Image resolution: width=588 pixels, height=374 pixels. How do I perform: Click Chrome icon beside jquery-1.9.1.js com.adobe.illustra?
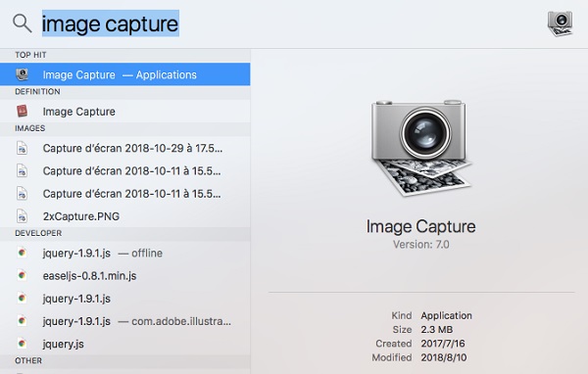coord(23,321)
